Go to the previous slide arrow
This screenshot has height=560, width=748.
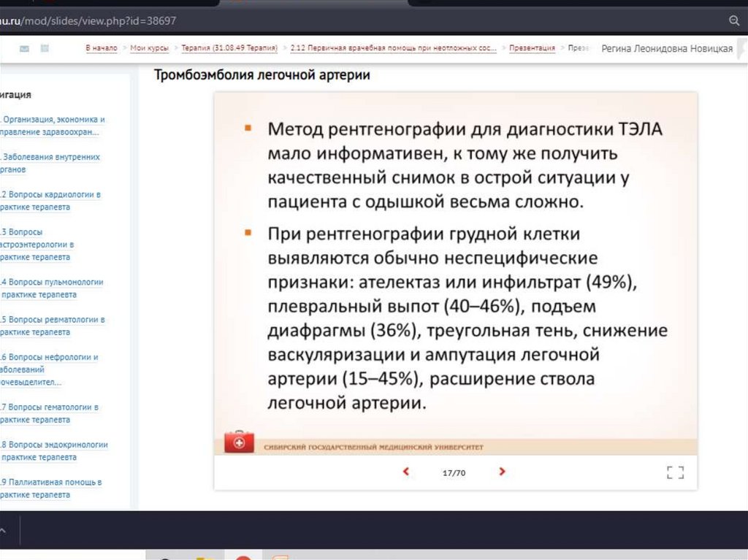tap(406, 472)
